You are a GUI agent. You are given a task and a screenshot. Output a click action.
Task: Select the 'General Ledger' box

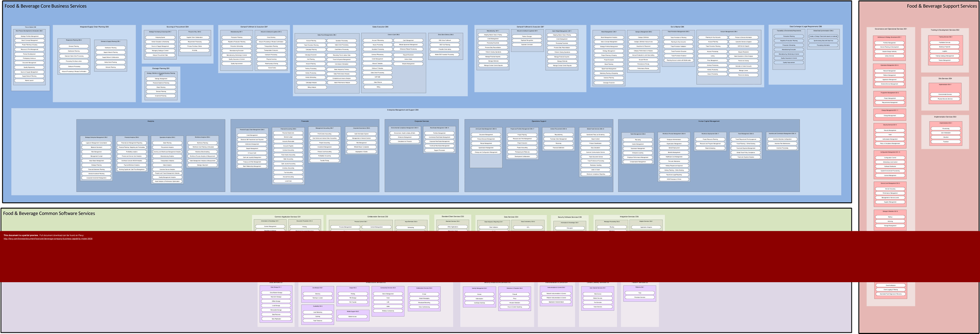coord(288,137)
